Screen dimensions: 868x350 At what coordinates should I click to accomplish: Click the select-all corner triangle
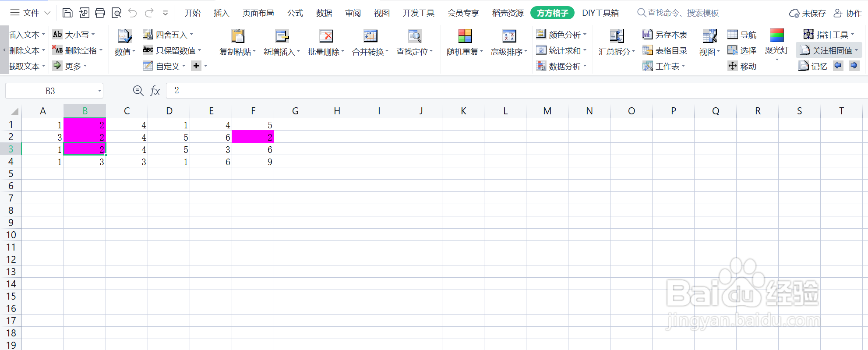[14, 111]
